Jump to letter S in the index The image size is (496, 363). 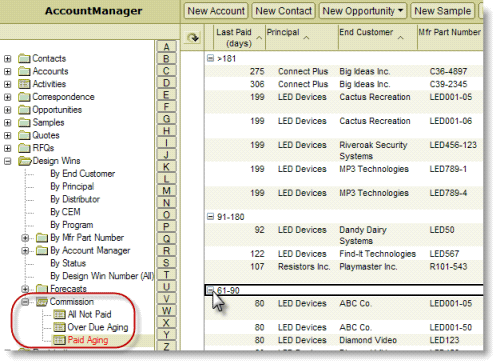166,263
